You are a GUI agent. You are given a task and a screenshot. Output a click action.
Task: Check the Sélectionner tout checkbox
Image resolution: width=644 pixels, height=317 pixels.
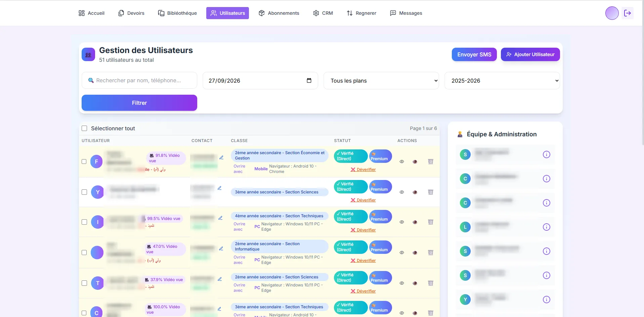84,128
